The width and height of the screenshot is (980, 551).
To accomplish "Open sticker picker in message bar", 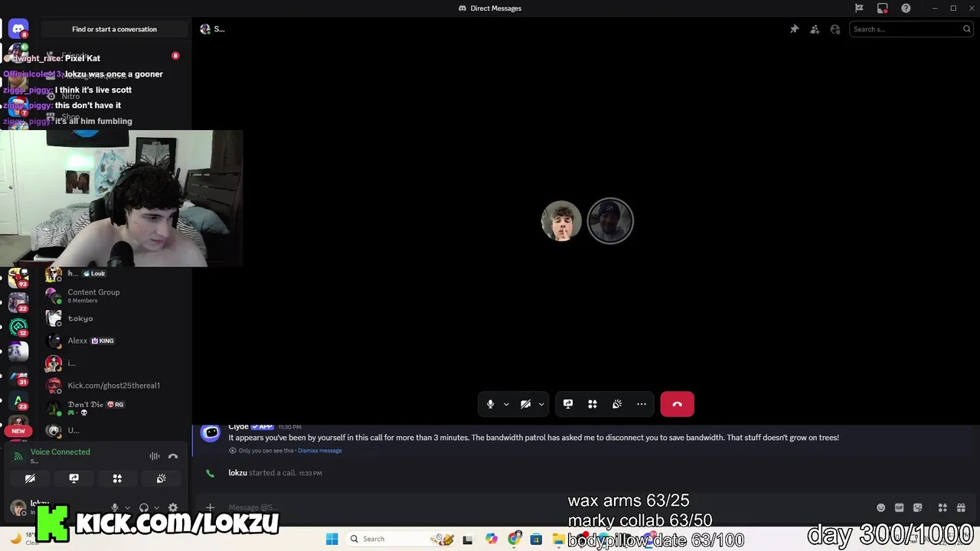I will click(918, 507).
